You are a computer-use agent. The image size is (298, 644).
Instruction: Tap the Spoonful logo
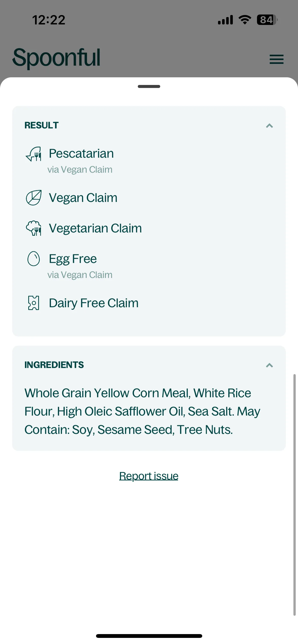[56, 58]
